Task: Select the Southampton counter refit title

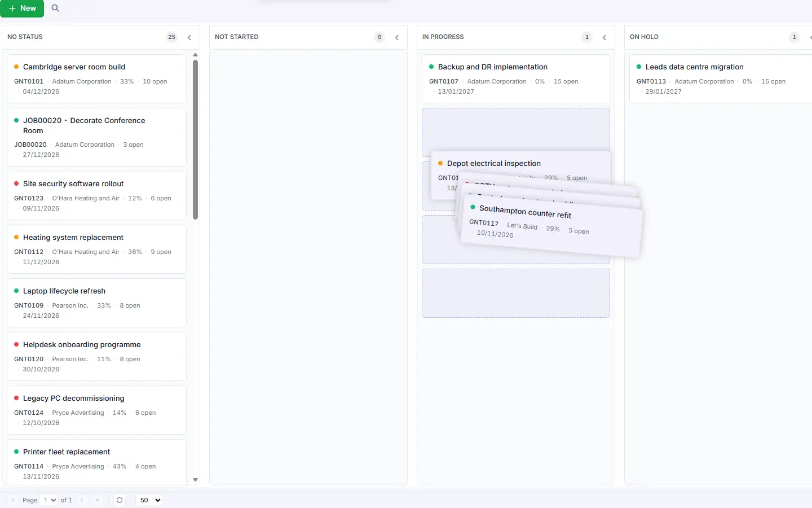Action: tap(526, 212)
